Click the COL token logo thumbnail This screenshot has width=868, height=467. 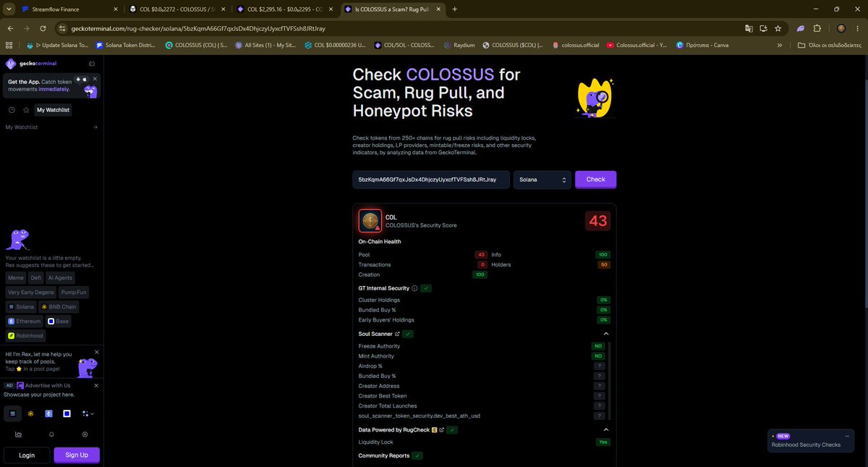click(370, 221)
